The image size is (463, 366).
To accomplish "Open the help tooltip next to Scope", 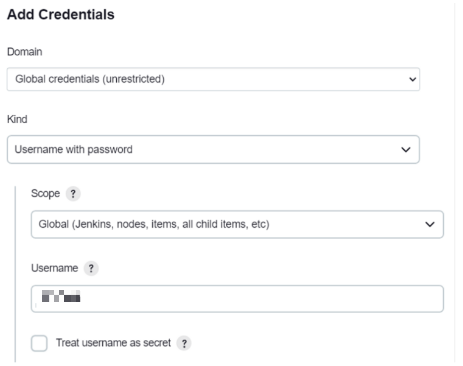I will point(73,194).
